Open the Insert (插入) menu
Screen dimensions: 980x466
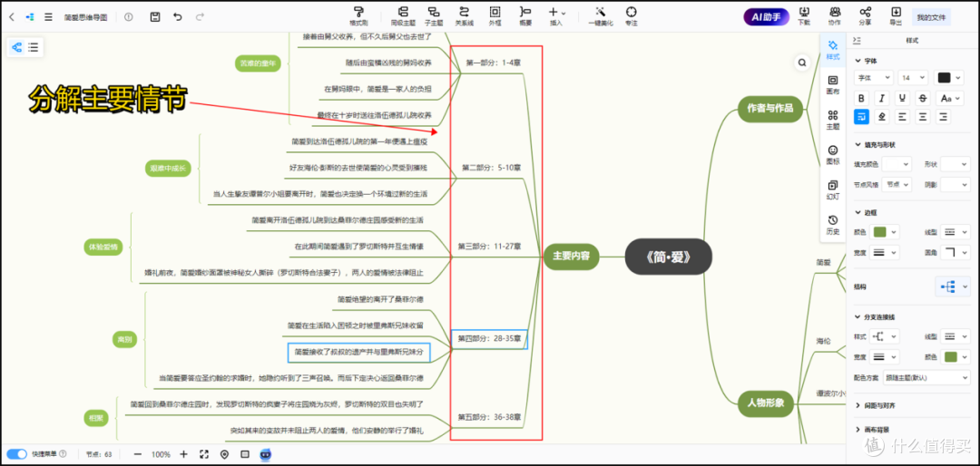click(x=556, y=15)
